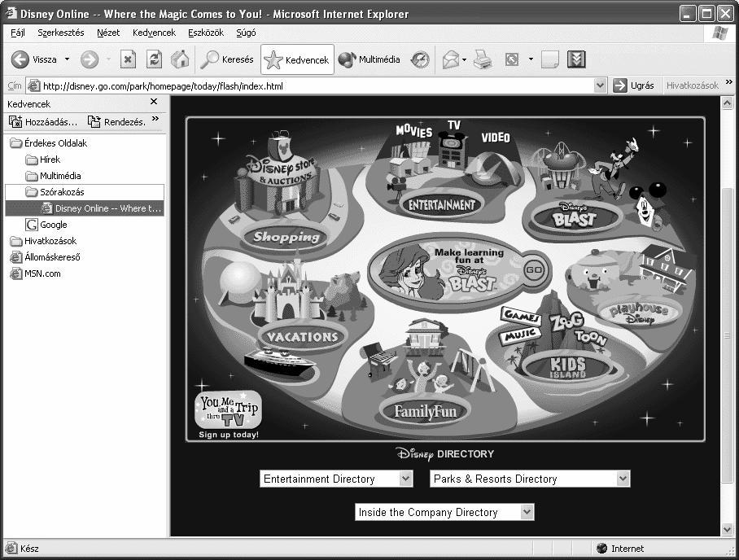Click the page scrollbar up arrow
This screenshot has width=739, height=560.
pyautogui.click(x=727, y=103)
